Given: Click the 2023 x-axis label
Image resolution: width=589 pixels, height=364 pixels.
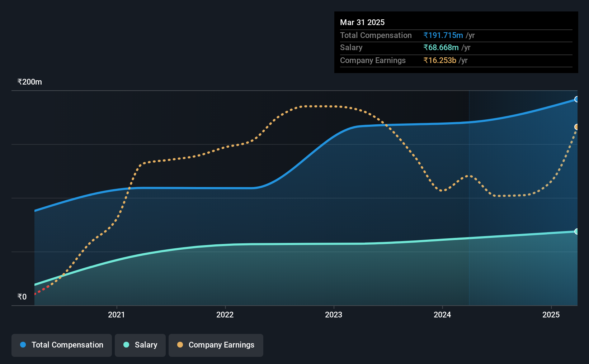Looking at the screenshot, I should tap(334, 315).
